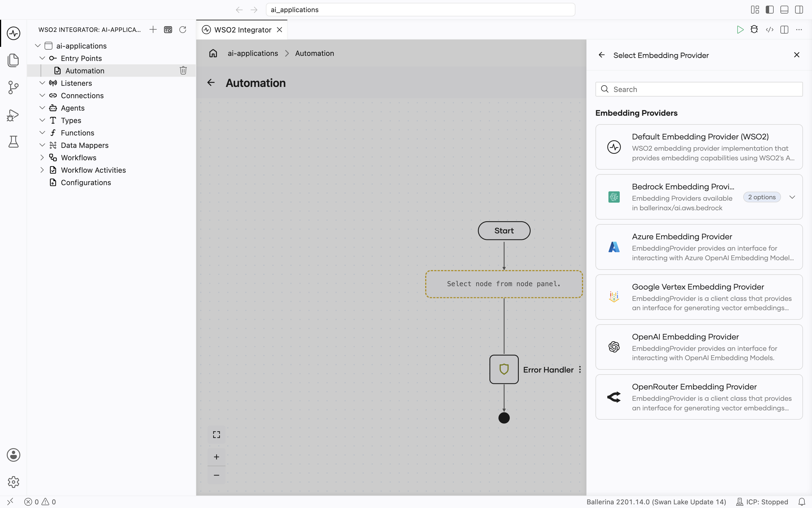Image resolution: width=812 pixels, height=508 pixels.
Task: Expand Bedrock Embedding Provider options chevron
Action: pos(792,197)
